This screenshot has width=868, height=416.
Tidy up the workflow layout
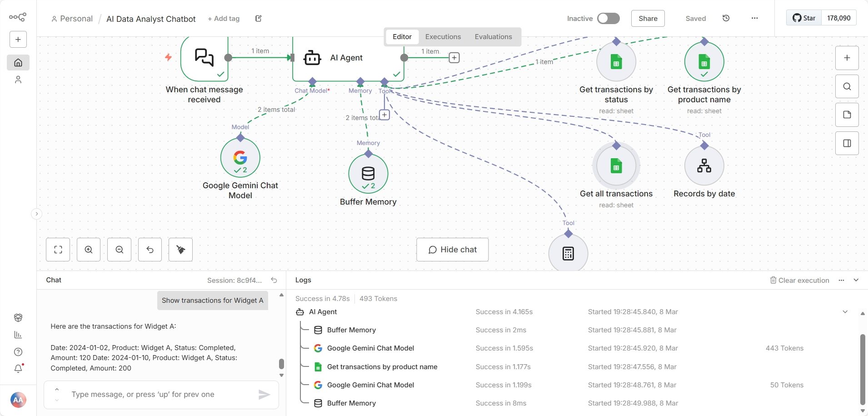click(x=180, y=250)
